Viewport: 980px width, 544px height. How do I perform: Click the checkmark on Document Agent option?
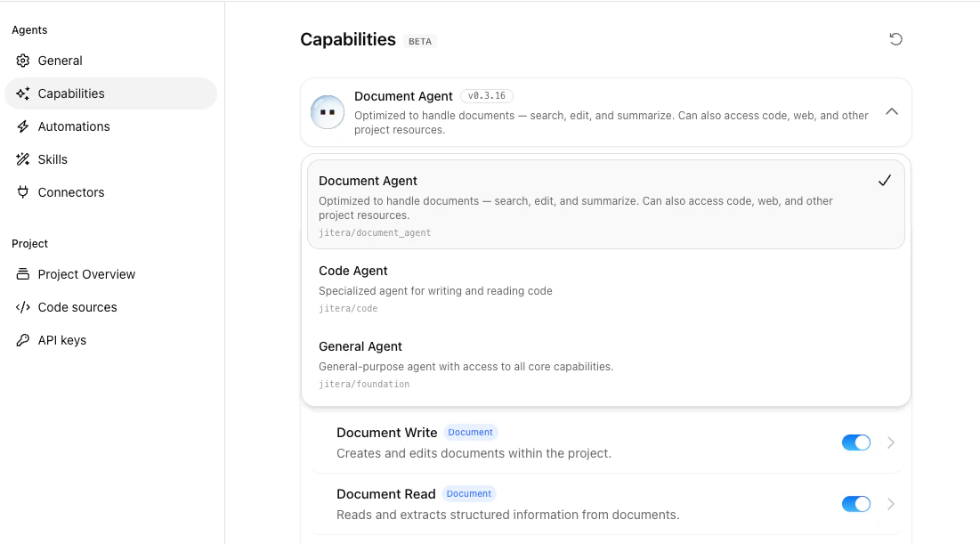click(885, 181)
